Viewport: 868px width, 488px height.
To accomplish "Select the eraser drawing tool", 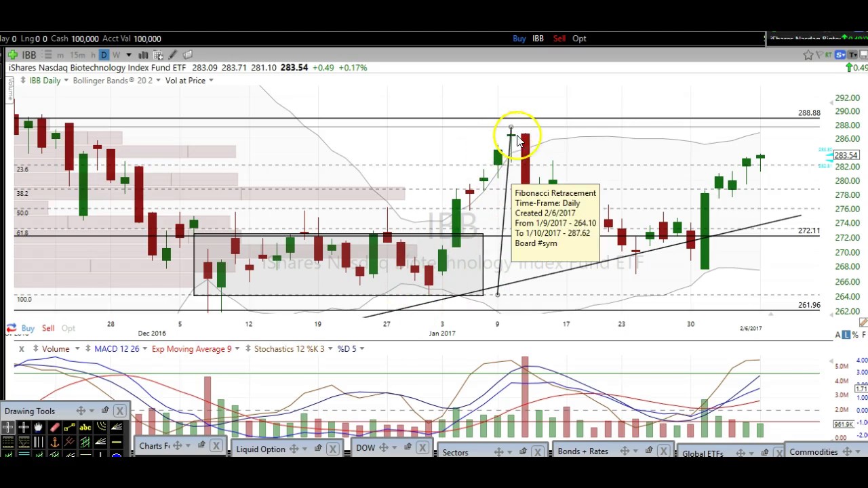I will (x=54, y=427).
